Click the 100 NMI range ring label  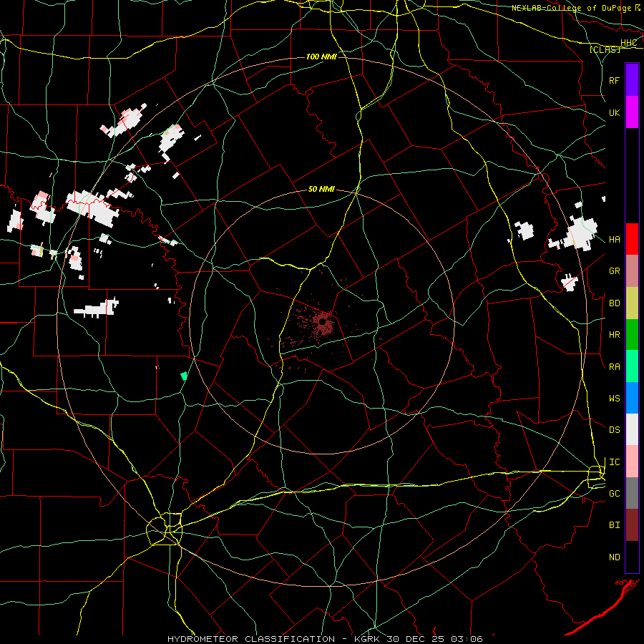pyautogui.click(x=321, y=57)
